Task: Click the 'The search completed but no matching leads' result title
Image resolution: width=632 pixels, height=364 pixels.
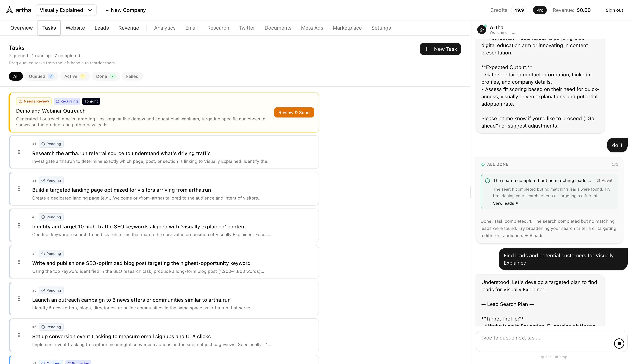Action: [x=542, y=181]
